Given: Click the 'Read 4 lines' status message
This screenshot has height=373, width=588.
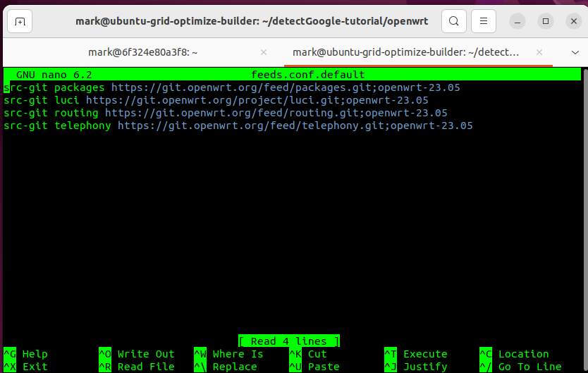Looking at the screenshot, I should (x=289, y=341).
